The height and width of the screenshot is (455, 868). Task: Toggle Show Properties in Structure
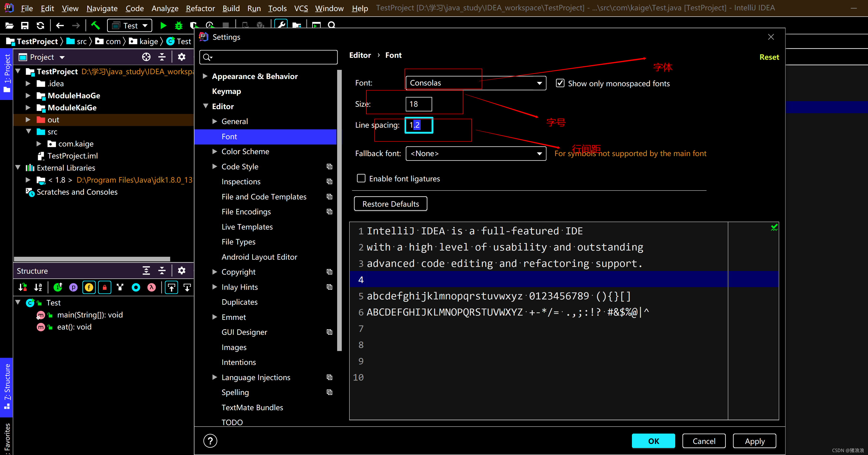click(73, 287)
